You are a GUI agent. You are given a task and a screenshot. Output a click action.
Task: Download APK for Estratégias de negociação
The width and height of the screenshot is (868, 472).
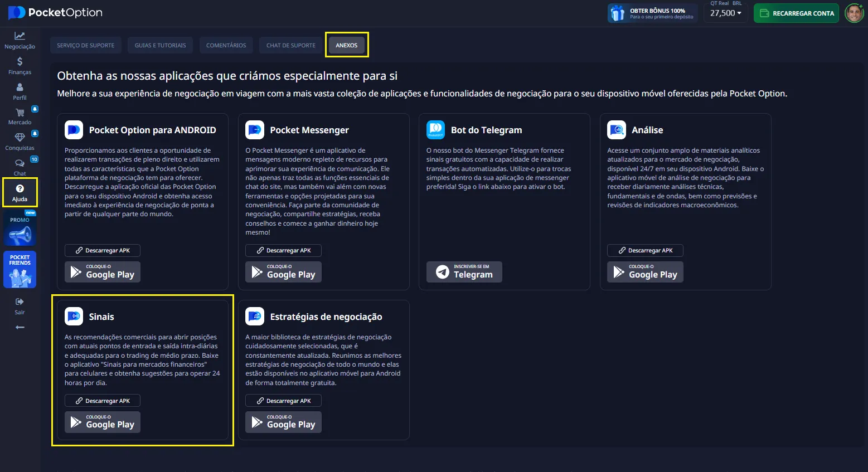point(283,401)
